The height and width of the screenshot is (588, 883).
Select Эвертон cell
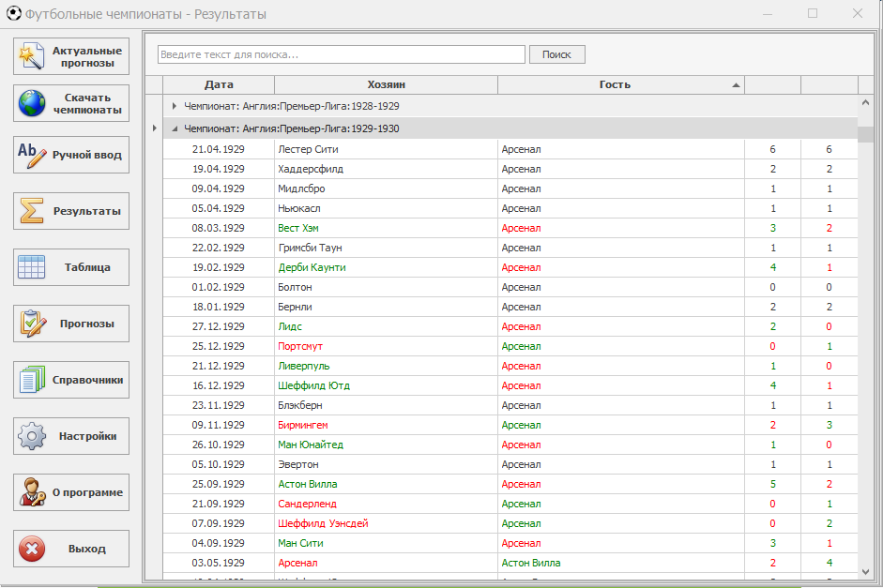[387, 464]
